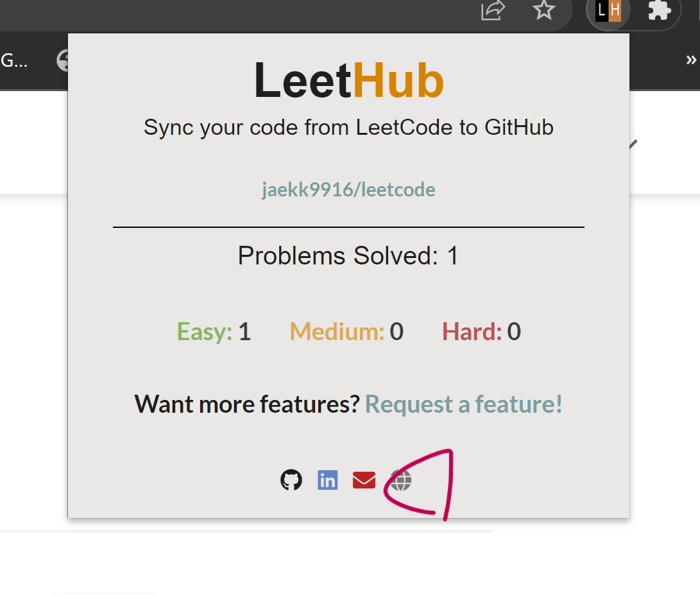The image size is (700, 595).
Task: Click the LeetHub title heading
Action: point(349,81)
